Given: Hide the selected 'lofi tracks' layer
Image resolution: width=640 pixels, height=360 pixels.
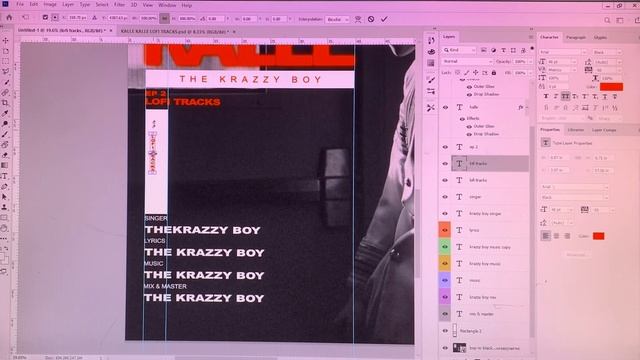Looking at the screenshot, I should click(445, 164).
